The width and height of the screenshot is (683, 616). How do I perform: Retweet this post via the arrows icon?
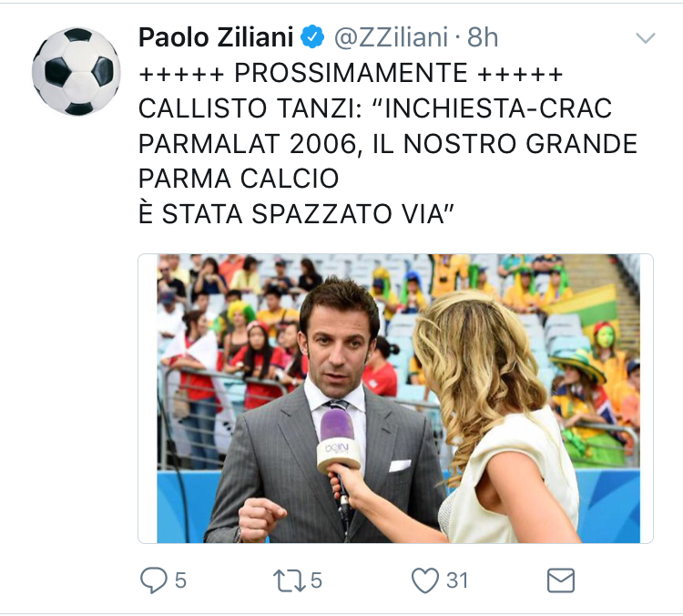pyautogui.click(x=290, y=580)
